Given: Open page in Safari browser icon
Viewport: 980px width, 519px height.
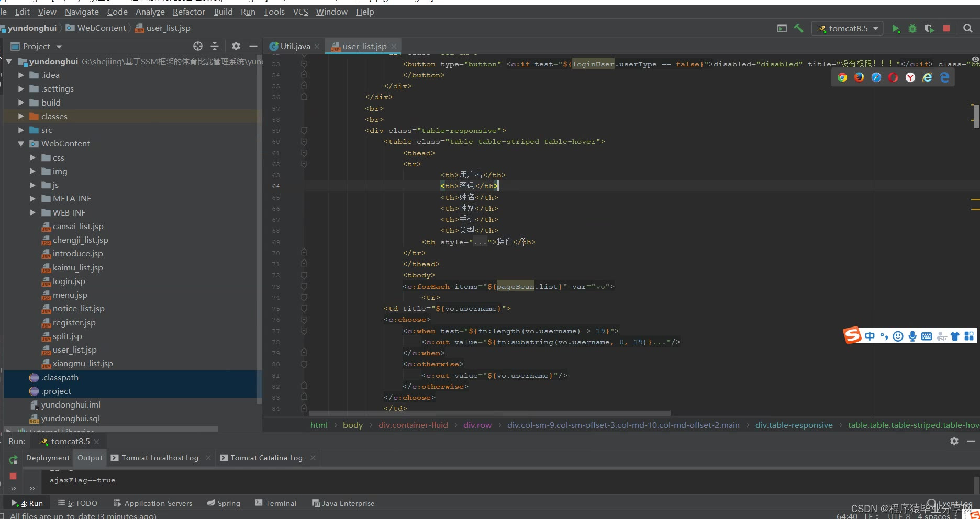Looking at the screenshot, I should [876, 77].
